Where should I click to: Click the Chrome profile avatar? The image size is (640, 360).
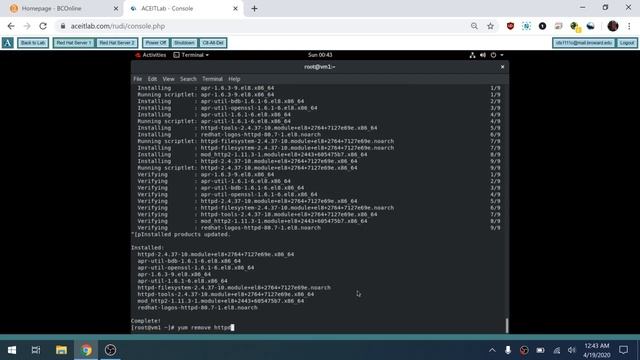pyautogui.click(x=613, y=26)
